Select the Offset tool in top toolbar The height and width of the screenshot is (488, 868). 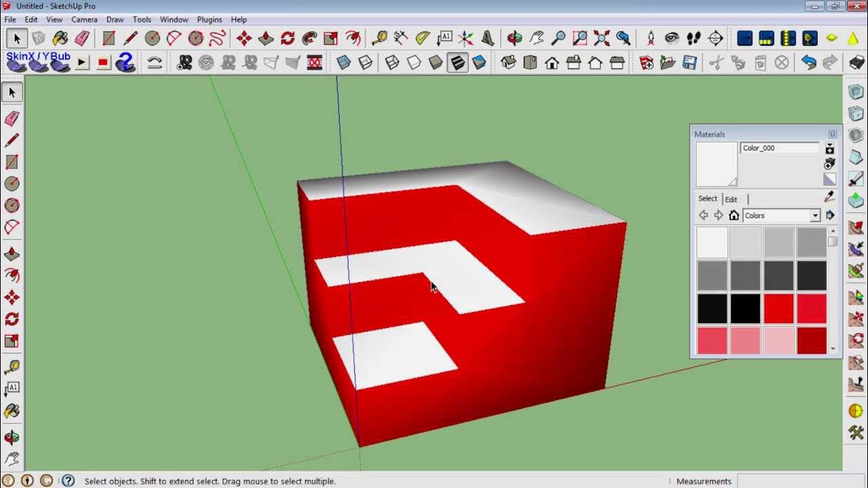353,39
